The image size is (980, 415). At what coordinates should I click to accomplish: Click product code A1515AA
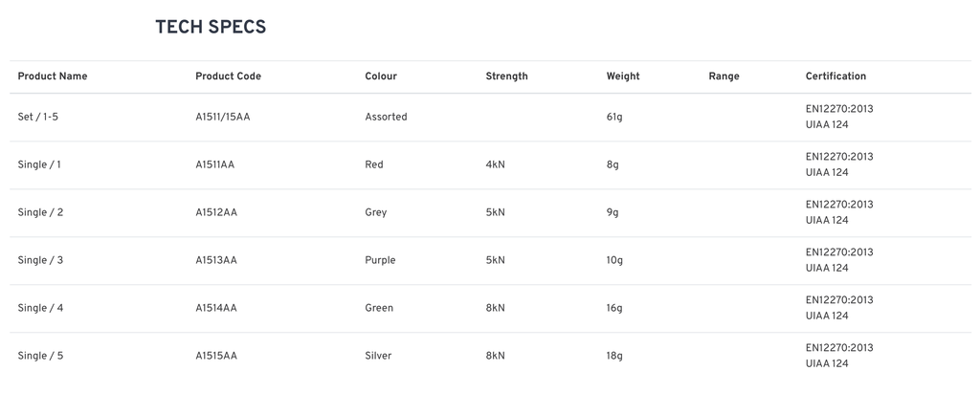click(216, 356)
